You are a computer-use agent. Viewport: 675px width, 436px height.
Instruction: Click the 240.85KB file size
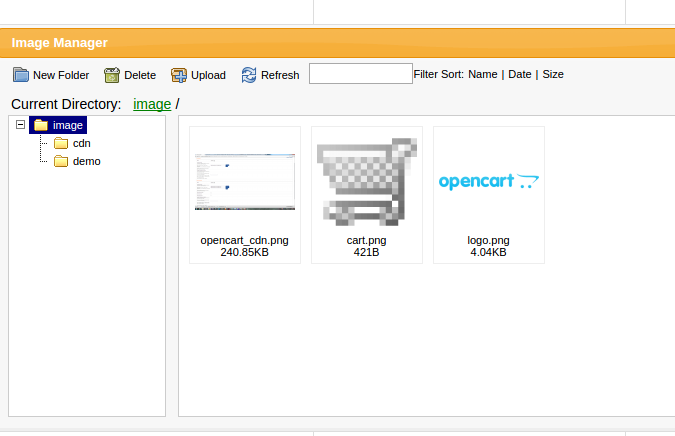pyautogui.click(x=245, y=252)
